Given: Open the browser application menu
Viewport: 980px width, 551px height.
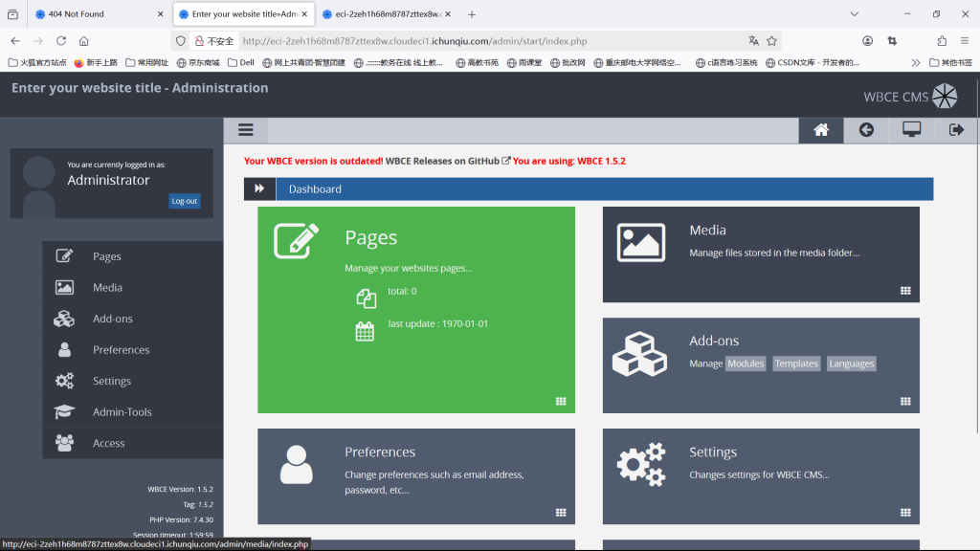Looking at the screenshot, I should click(x=965, y=41).
